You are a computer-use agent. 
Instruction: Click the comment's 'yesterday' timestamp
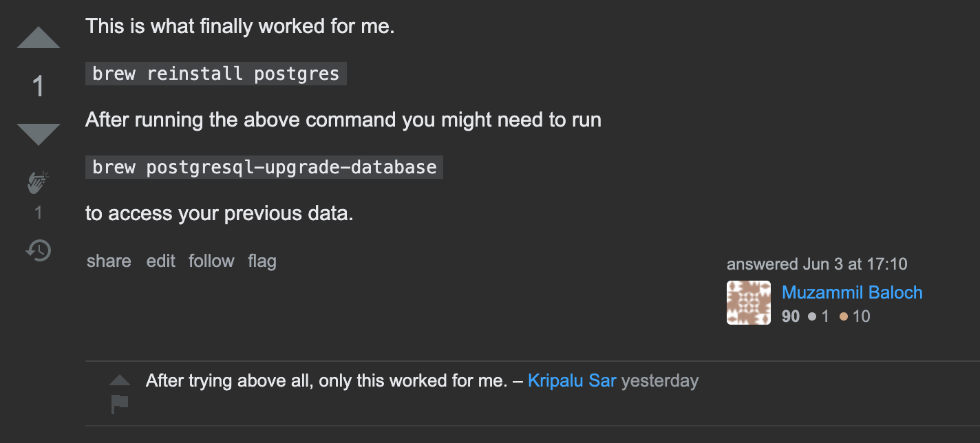[x=660, y=380]
